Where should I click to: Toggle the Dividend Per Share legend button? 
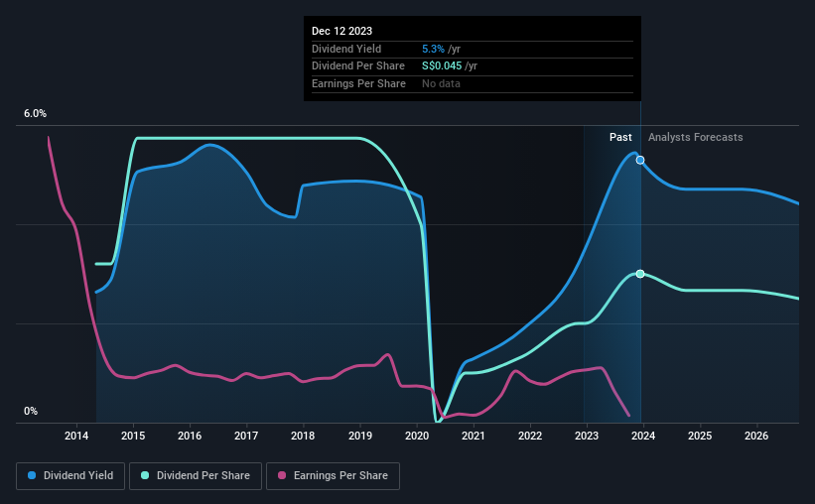(196, 476)
